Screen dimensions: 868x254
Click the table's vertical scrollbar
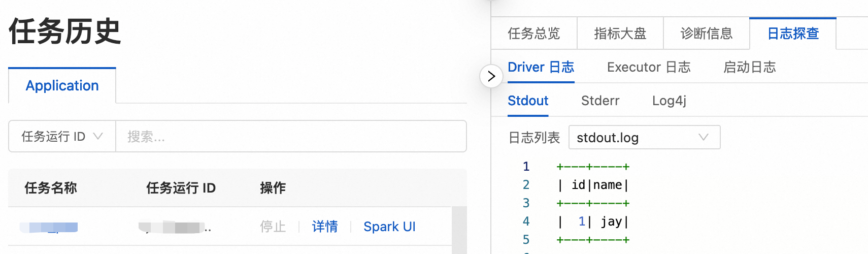click(x=459, y=229)
